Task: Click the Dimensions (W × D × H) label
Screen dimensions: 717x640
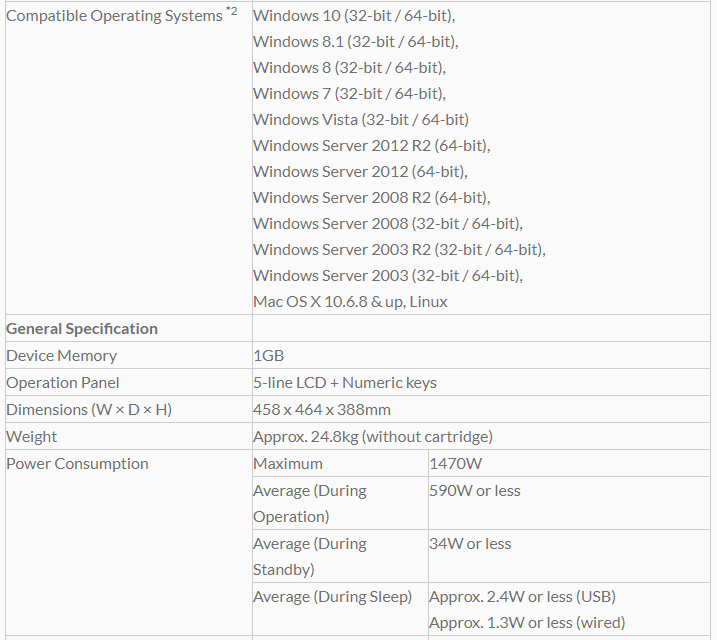Action: (x=89, y=410)
